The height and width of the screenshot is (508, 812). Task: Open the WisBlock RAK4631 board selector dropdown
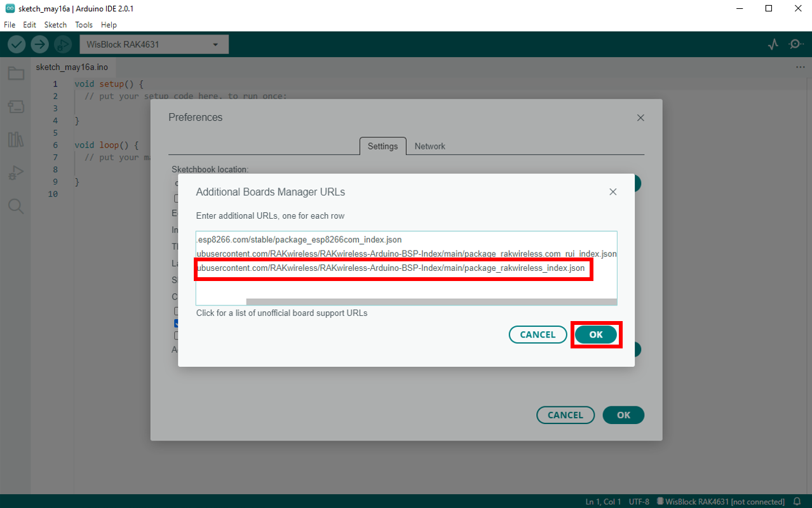tap(154, 45)
